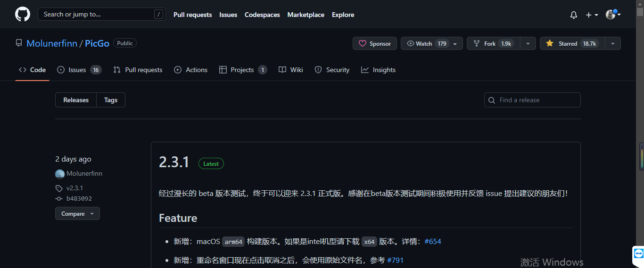Open Molunerfinn owner profile link

coord(52,43)
